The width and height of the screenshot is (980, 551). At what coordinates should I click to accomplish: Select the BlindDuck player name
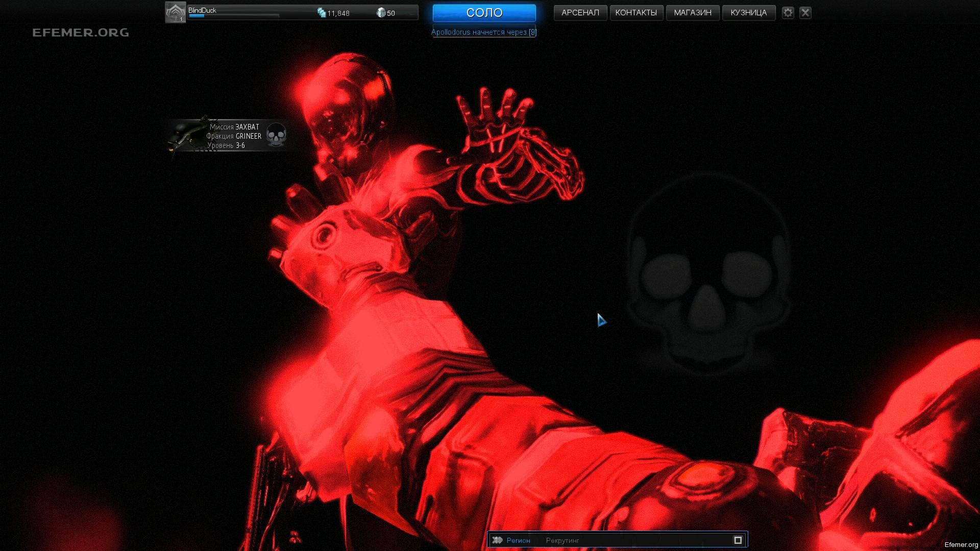point(202,10)
